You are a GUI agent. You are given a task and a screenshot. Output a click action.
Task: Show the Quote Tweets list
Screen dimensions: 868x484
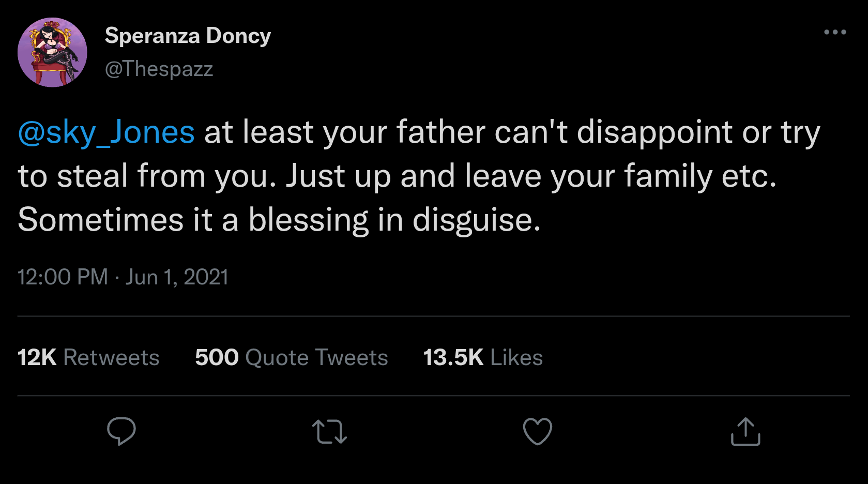[x=316, y=357]
